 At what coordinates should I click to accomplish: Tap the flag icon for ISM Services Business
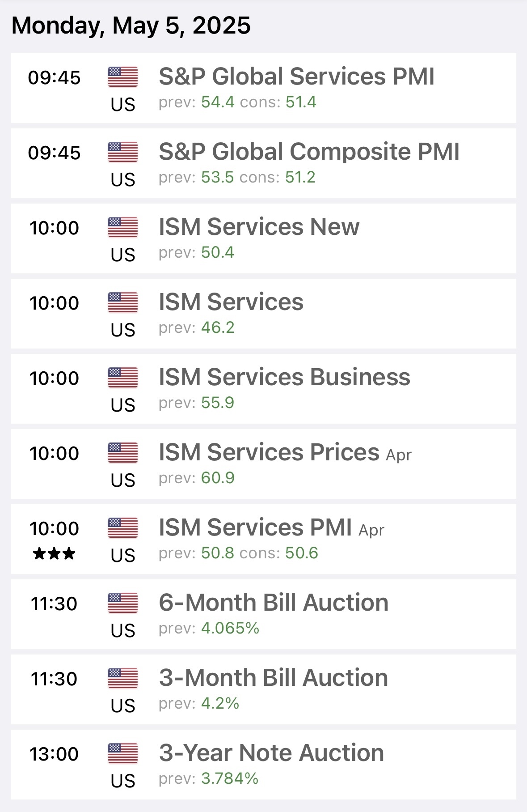coord(123,378)
